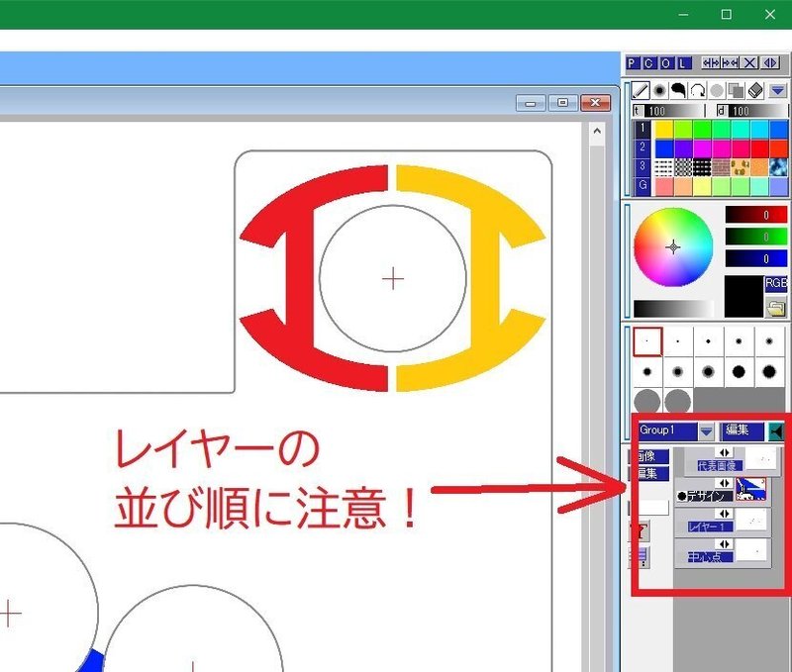Toggle the arrows above 中心点 layer
The height and width of the screenshot is (672, 792).
point(725,543)
